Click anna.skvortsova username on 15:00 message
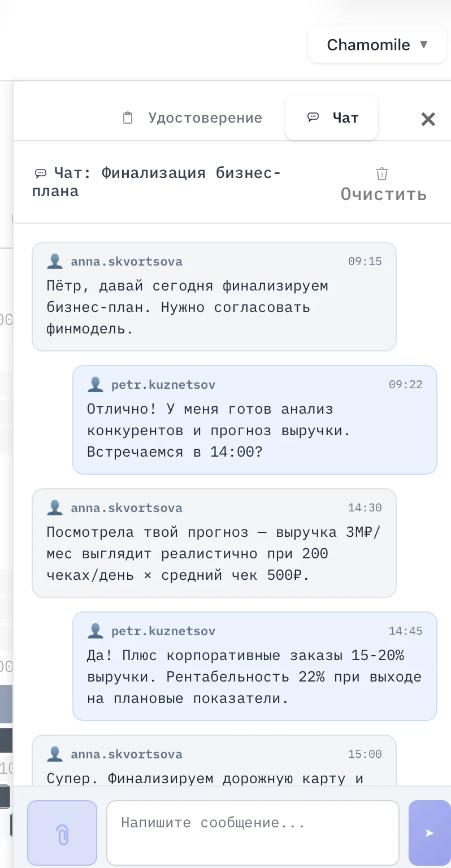This screenshot has height=868, width=451. click(127, 754)
